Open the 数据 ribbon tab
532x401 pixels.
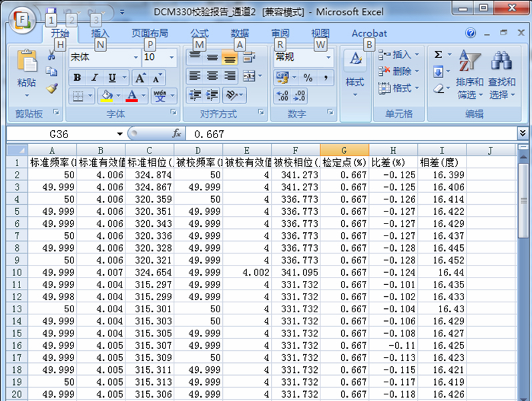[x=240, y=33]
